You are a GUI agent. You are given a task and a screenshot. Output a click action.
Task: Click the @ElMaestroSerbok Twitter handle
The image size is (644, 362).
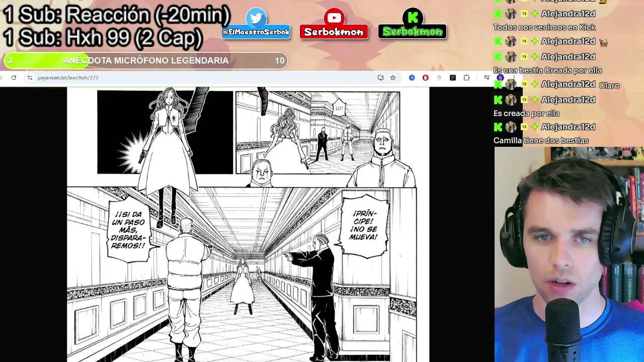pyautogui.click(x=256, y=32)
